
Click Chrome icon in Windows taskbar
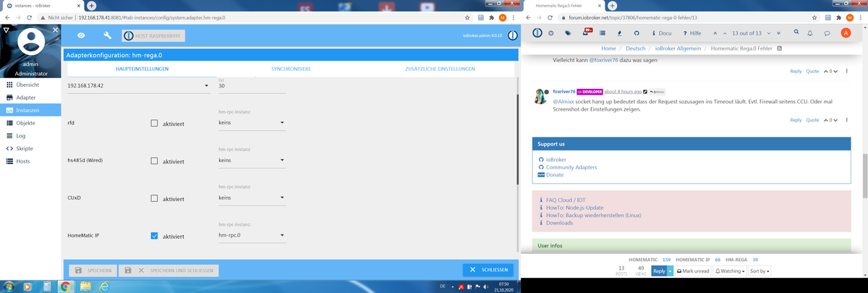[64, 286]
